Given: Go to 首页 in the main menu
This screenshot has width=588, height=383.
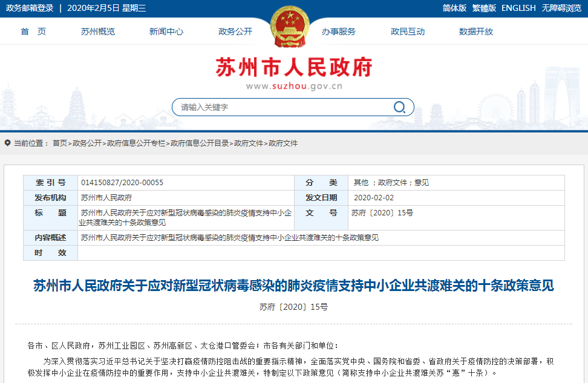Looking at the screenshot, I should [x=33, y=31].
